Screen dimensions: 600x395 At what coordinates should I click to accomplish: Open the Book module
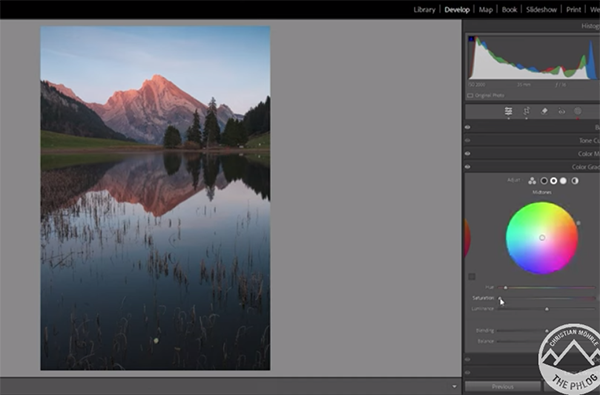pos(509,10)
